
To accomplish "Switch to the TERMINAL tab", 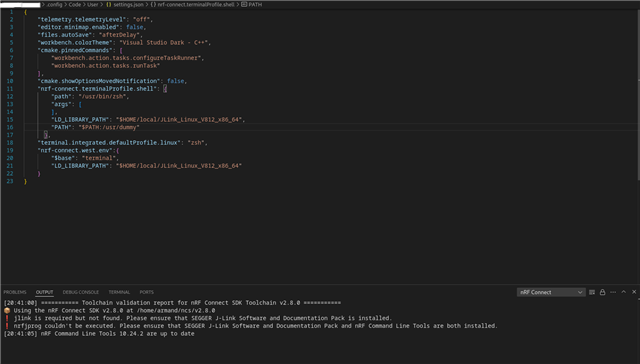I will point(119,292).
